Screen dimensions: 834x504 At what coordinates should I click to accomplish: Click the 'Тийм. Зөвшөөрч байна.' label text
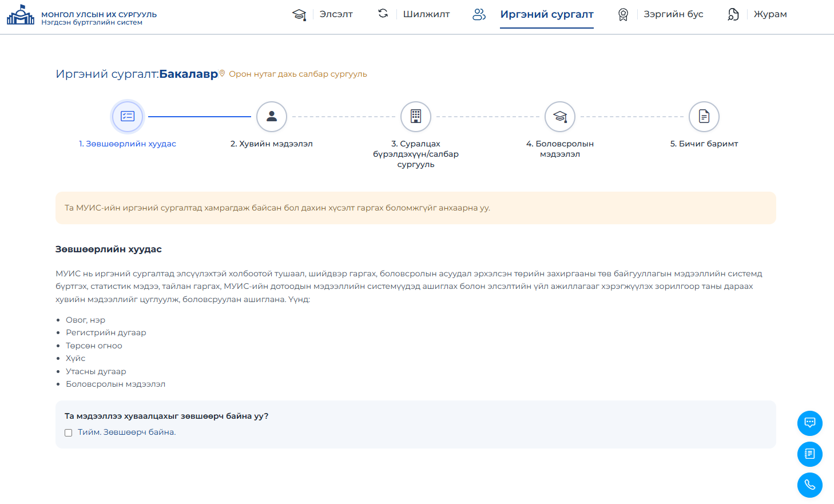point(127,432)
